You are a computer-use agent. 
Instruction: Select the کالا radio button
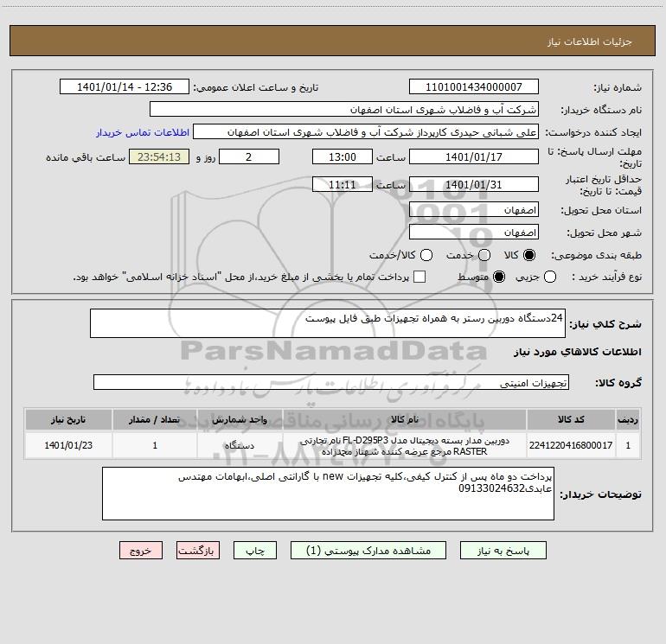[529, 255]
